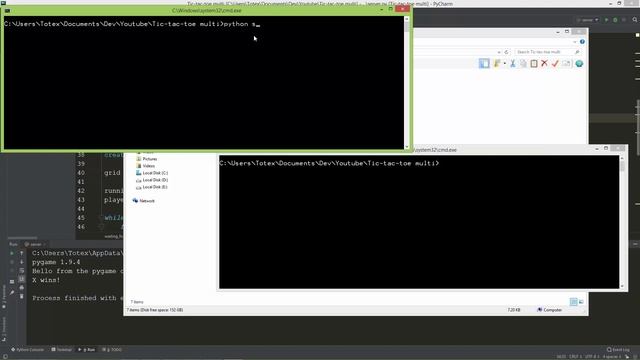Image resolution: width=640 pixels, height=360 pixels.
Task: Click the Explorer Cut scissors icon
Action: coord(513,64)
